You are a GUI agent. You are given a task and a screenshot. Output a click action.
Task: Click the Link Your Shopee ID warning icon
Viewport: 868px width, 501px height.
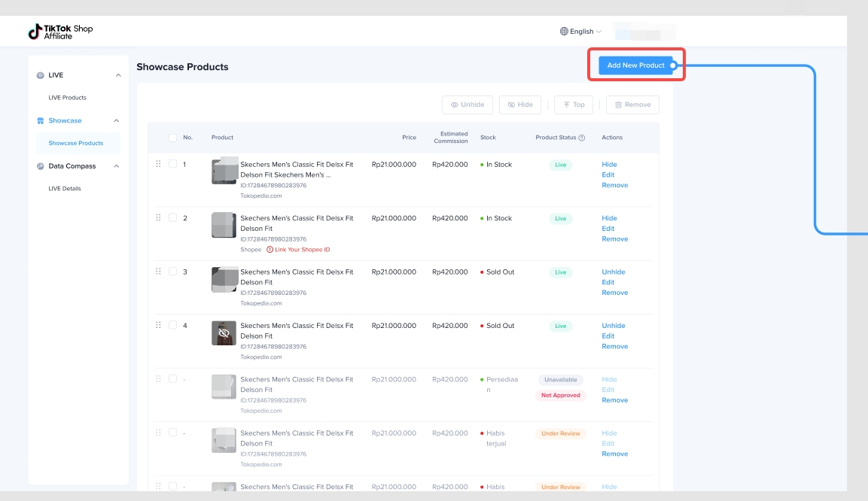pos(270,250)
